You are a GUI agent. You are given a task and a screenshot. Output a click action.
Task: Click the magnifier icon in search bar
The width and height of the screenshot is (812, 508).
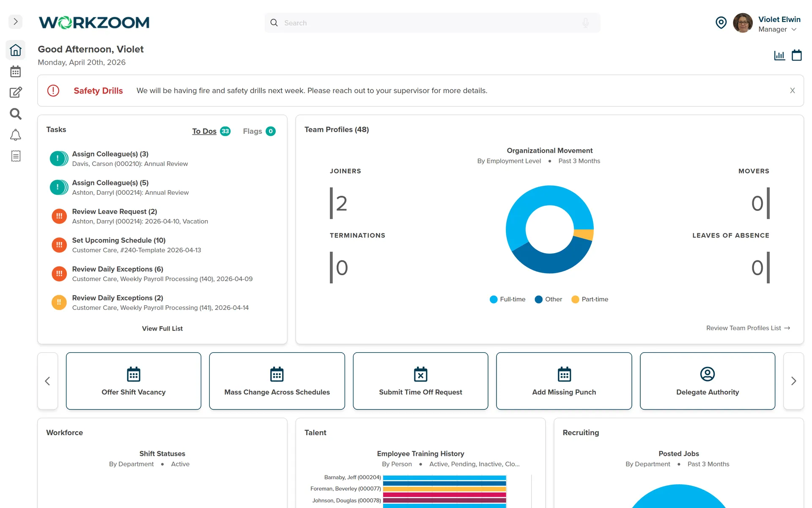point(274,23)
